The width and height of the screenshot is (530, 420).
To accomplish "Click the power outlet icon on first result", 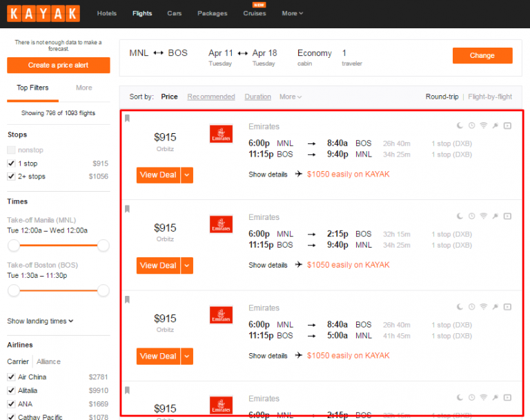I will click(x=495, y=126).
